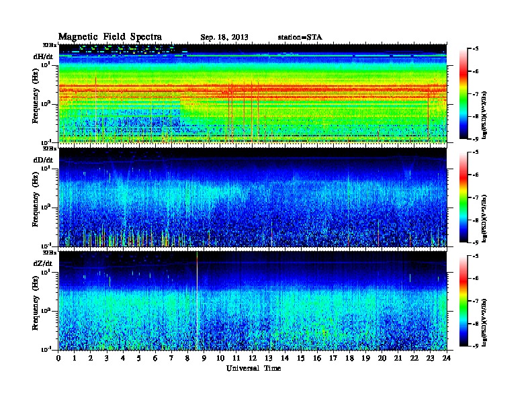Click the Frequency (Hz) label of dD/dt panel
The image size is (532, 411).
[x=36, y=199]
